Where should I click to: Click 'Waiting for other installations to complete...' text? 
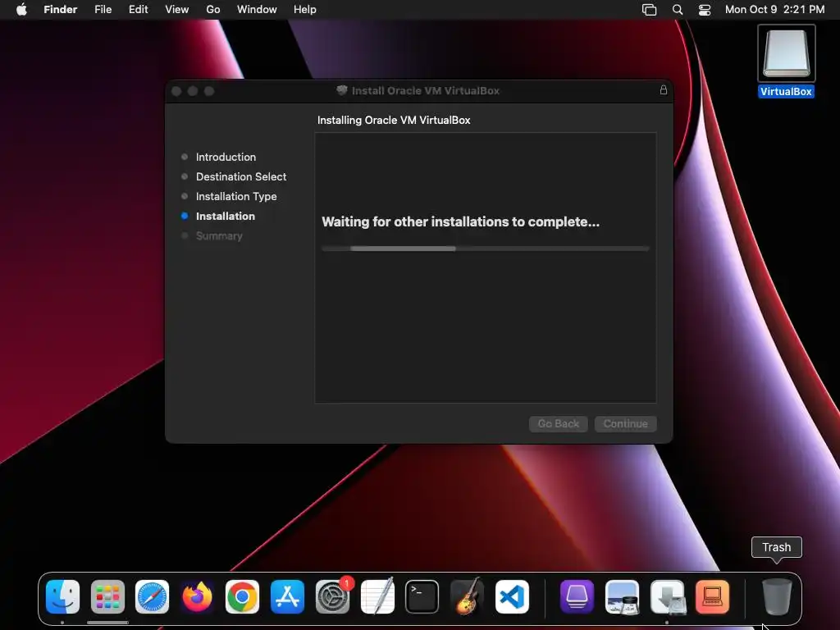click(460, 221)
